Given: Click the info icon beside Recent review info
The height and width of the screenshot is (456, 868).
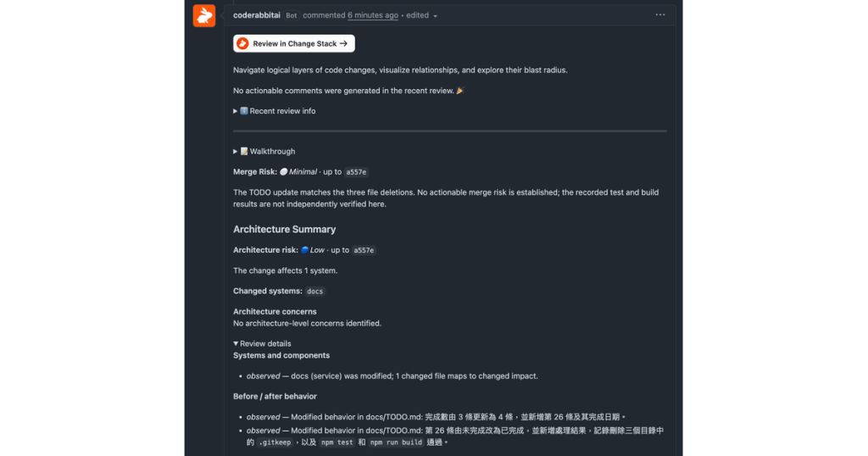Looking at the screenshot, I should coord(243,111).
